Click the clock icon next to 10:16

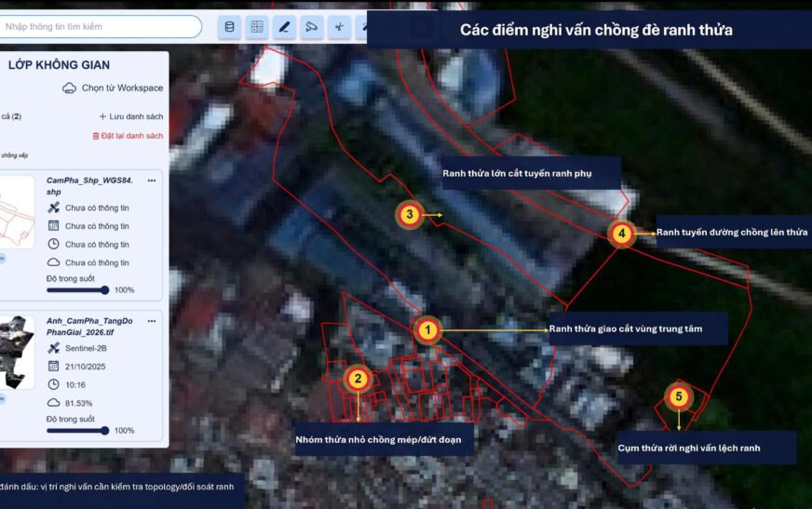pos(53,384)
